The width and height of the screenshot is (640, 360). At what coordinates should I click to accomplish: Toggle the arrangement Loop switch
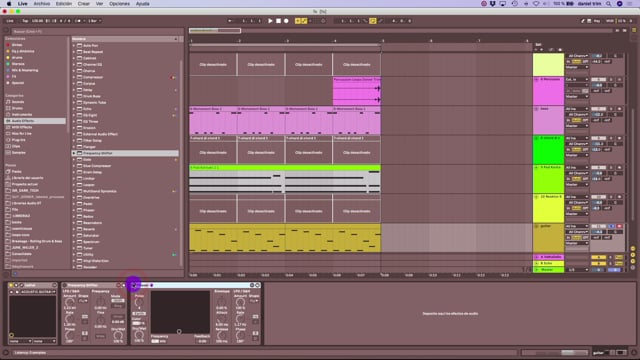373,21
